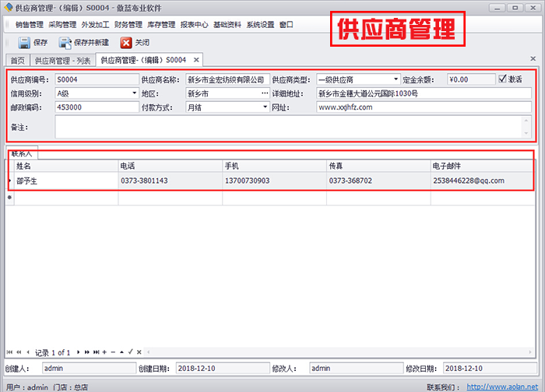Cancel the edit with X icon in navigator

138,352
